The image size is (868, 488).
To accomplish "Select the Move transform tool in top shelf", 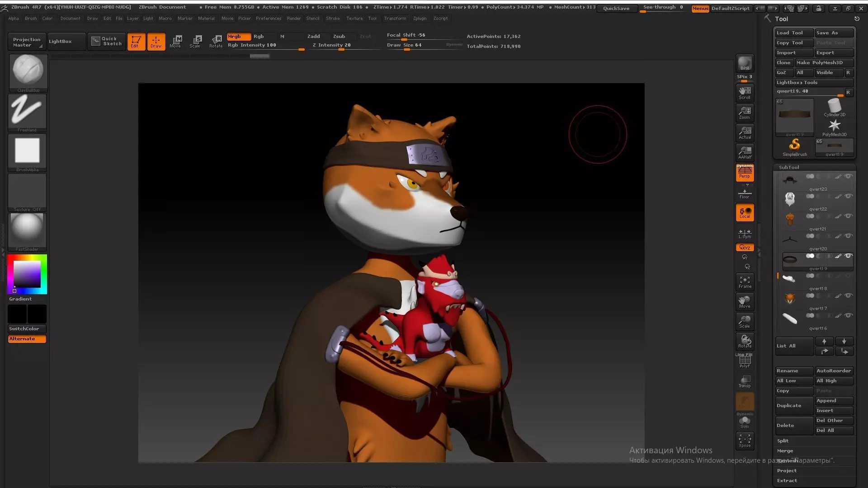I will coord(176,42).
